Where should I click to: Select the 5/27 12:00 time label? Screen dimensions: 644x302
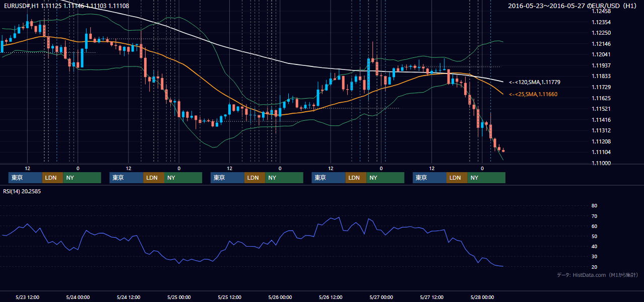coord(432,297)
